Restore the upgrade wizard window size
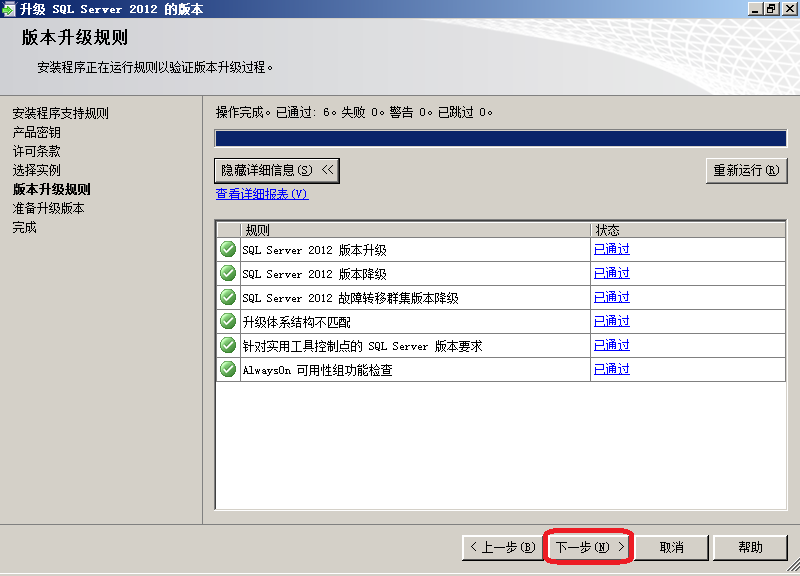The image size is (800, 576). point(771,9)
